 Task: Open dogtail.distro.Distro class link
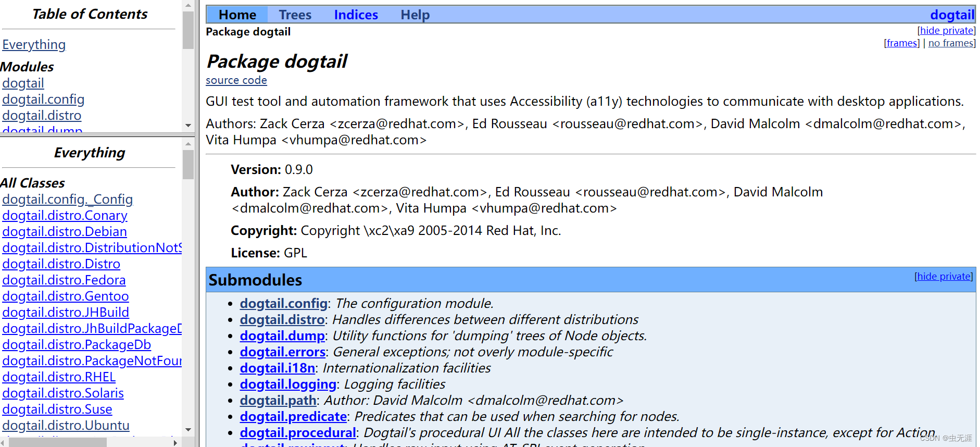pos(61,264)
